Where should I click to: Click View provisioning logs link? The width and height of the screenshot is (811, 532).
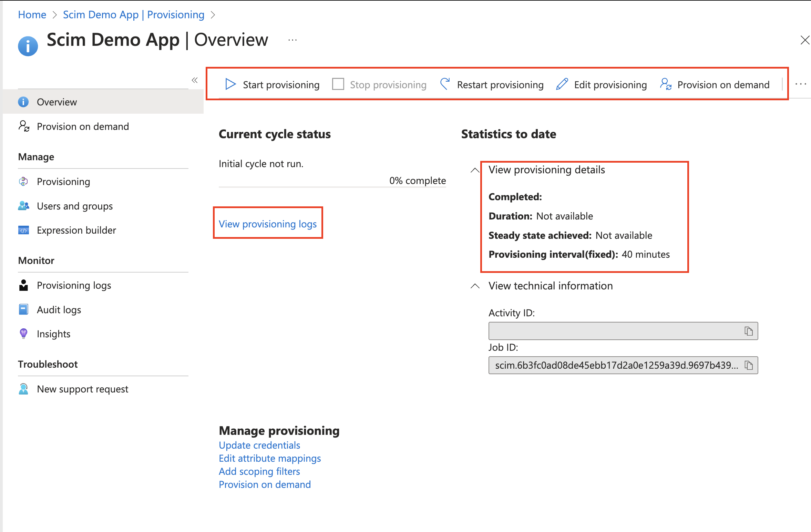tap(268, 224)
